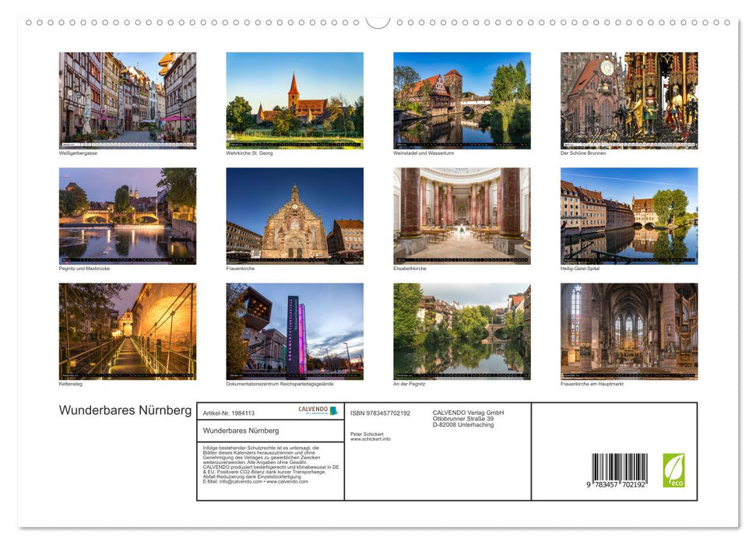This screenshot has width=756, height=545.
Task: Click the Der Schöne Brunnen image
Action: click(629, 99)
